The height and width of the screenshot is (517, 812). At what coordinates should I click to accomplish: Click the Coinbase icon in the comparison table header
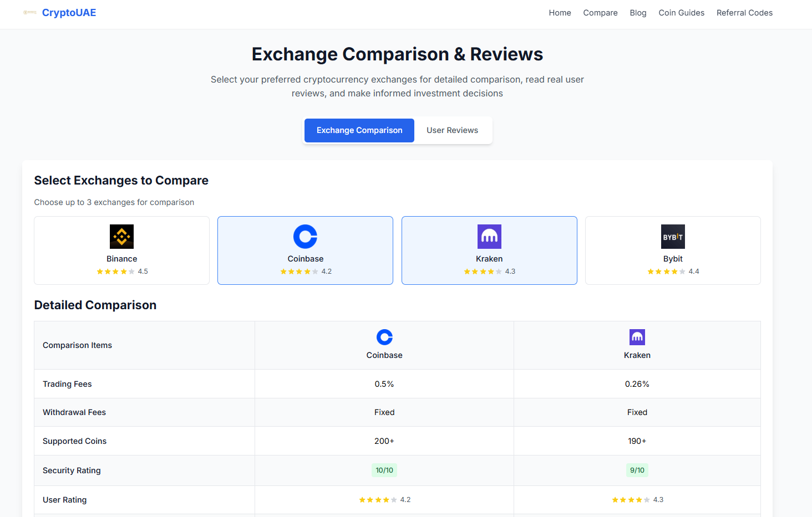point(384,336)
